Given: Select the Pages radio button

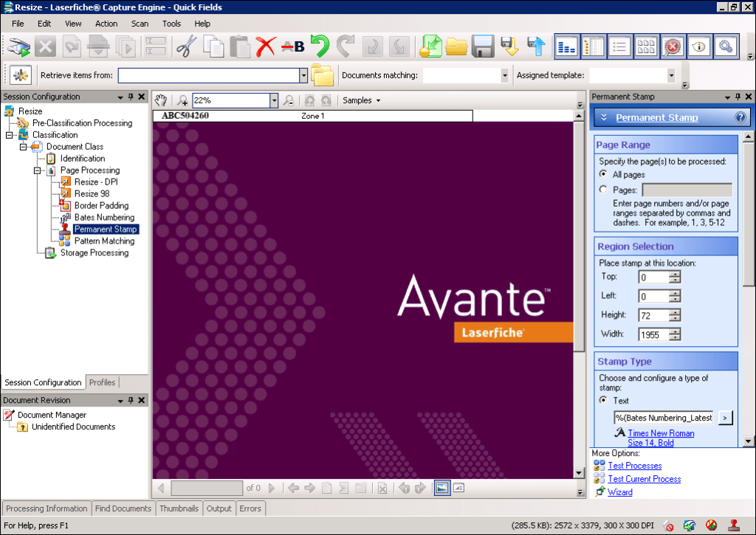Looking at the screenshot, I should 603,190.
